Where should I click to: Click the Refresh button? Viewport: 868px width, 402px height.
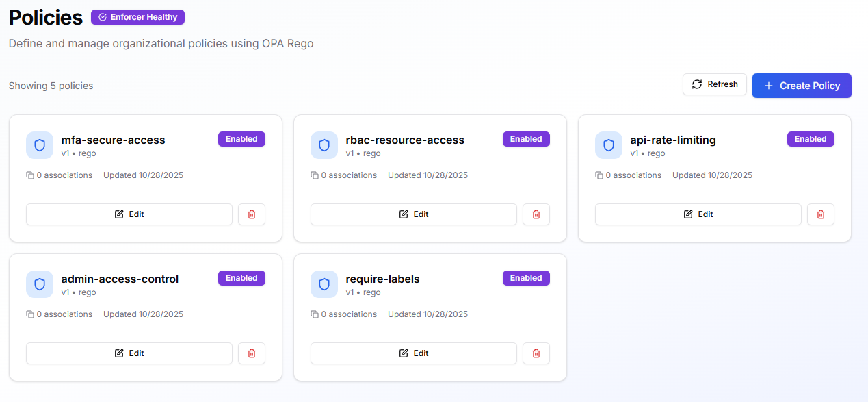pos(715,84)
